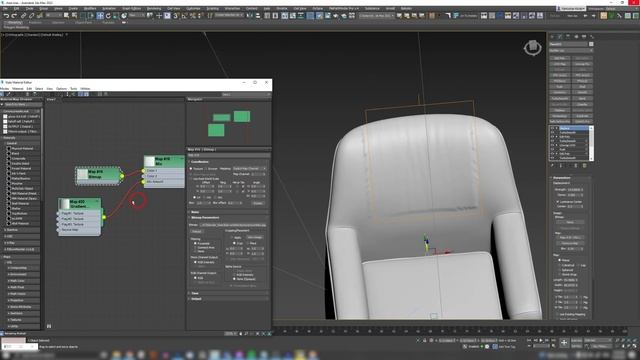Open the Modifier List dropdown

571,51
